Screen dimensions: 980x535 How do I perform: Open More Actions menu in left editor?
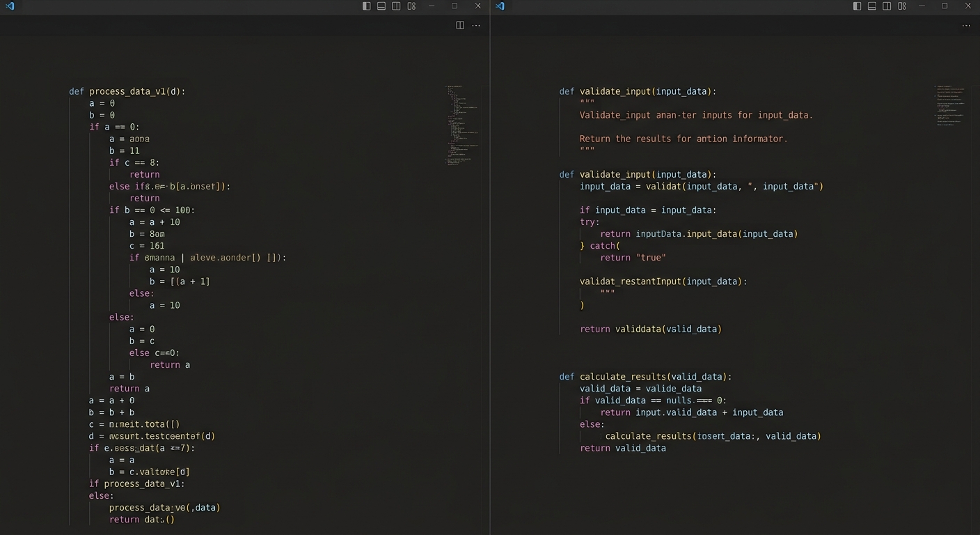pos(476,25)
